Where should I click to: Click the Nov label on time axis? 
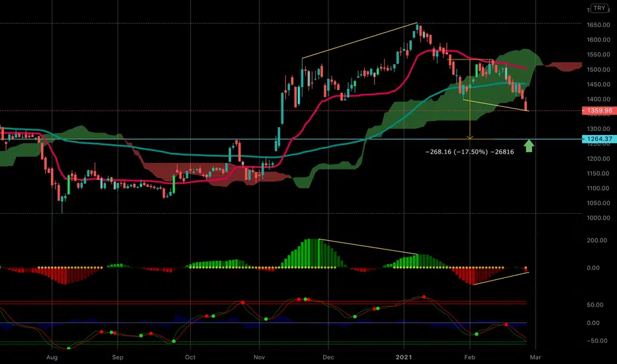click(260, 357)
